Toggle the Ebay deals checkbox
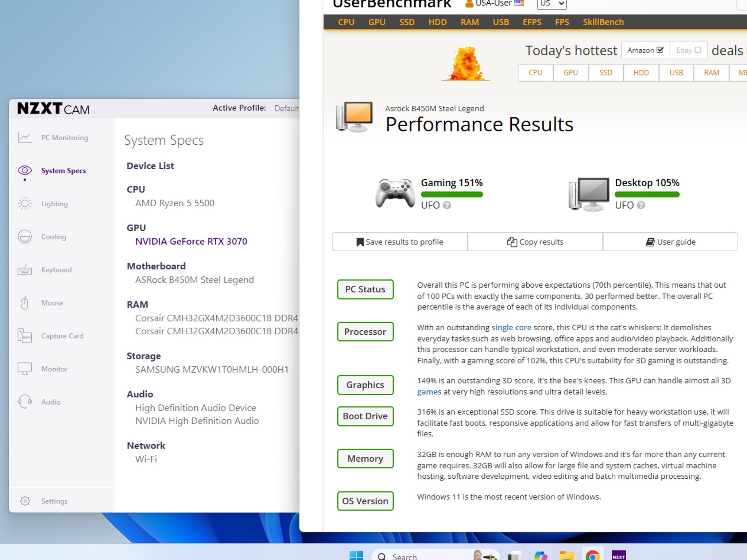747x560 pixels. 698,50
